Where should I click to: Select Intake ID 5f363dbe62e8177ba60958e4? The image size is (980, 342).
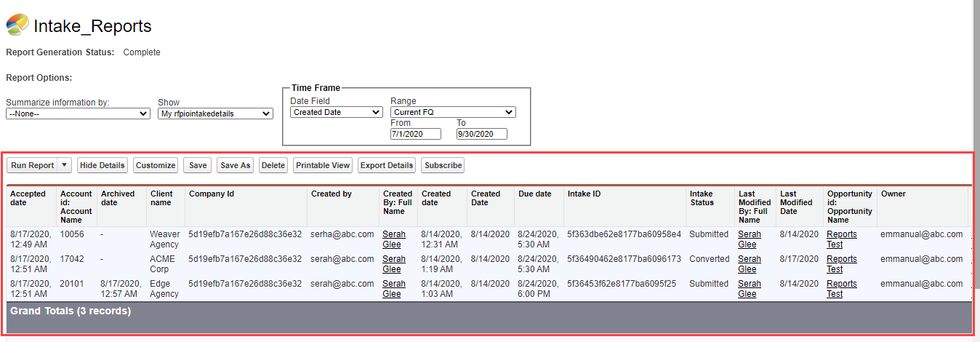pyautogui.click(x=624, y=234)
